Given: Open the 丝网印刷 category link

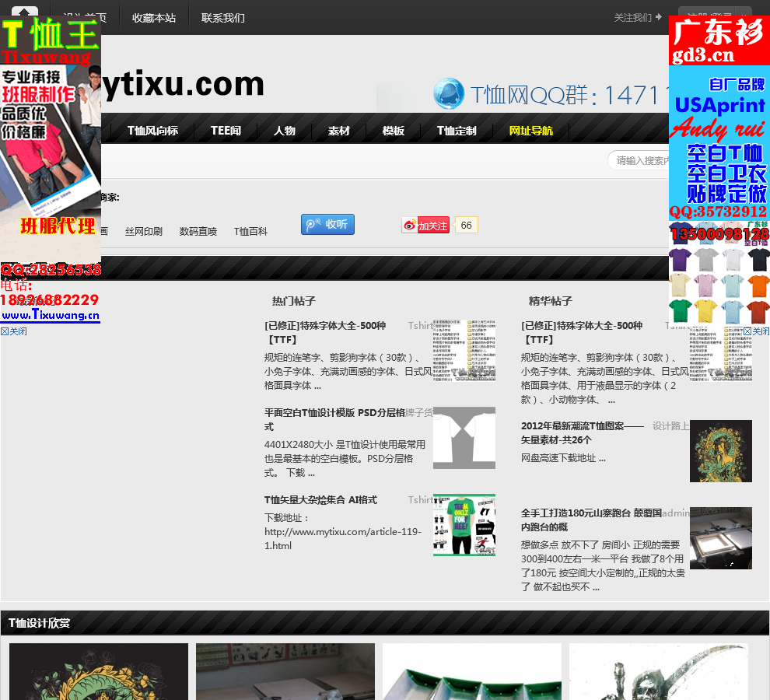Looking at the screenshot, I should click(x=143, y=231).
